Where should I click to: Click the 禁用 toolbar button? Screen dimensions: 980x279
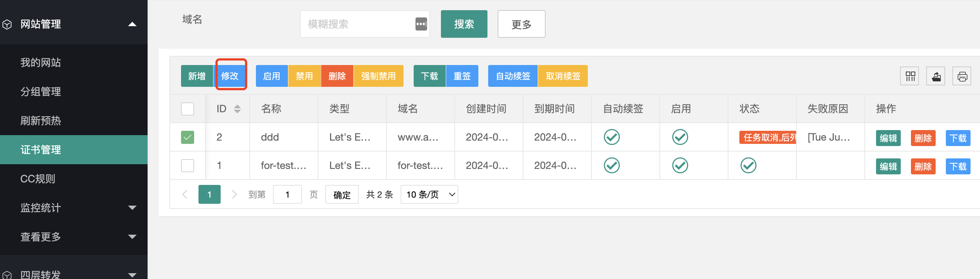(304, 76)
